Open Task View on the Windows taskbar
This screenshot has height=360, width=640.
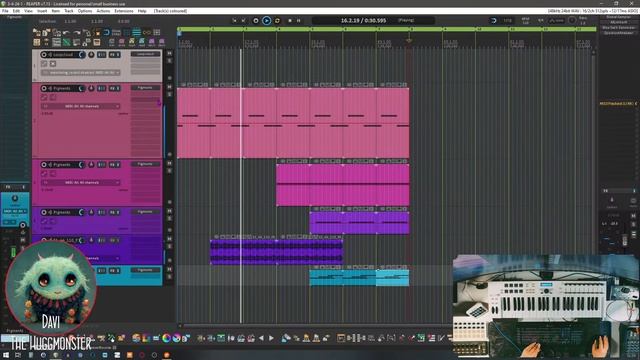click(18, 355)
